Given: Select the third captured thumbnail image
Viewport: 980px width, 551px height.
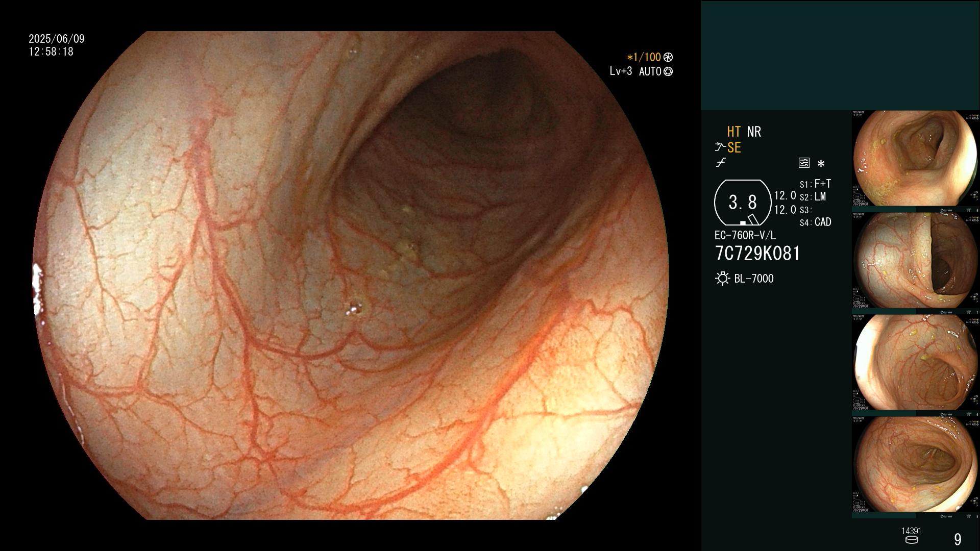Looking at the screenshot, I should click(x=916, y=363).
